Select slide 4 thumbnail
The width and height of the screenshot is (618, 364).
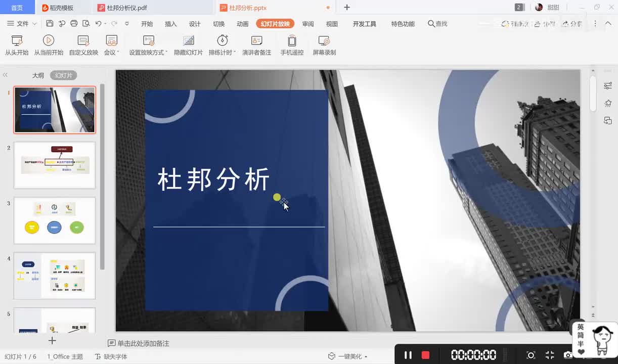point(55,276)
